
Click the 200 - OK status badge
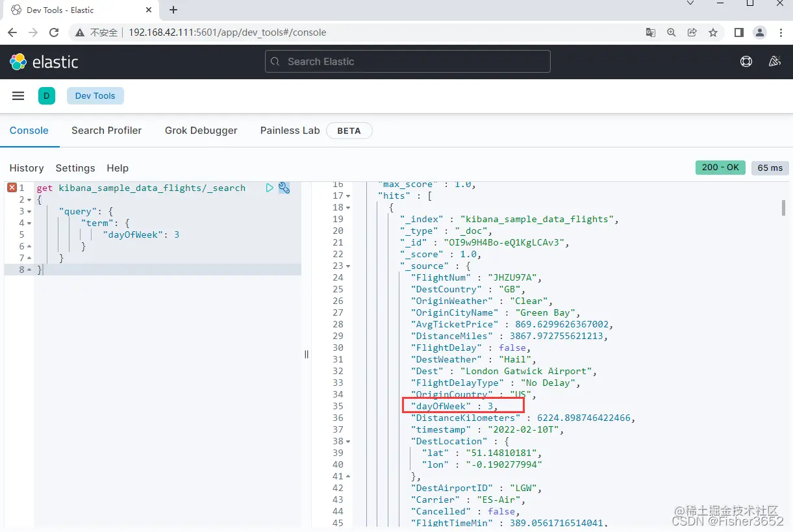(x=720, y=168)
